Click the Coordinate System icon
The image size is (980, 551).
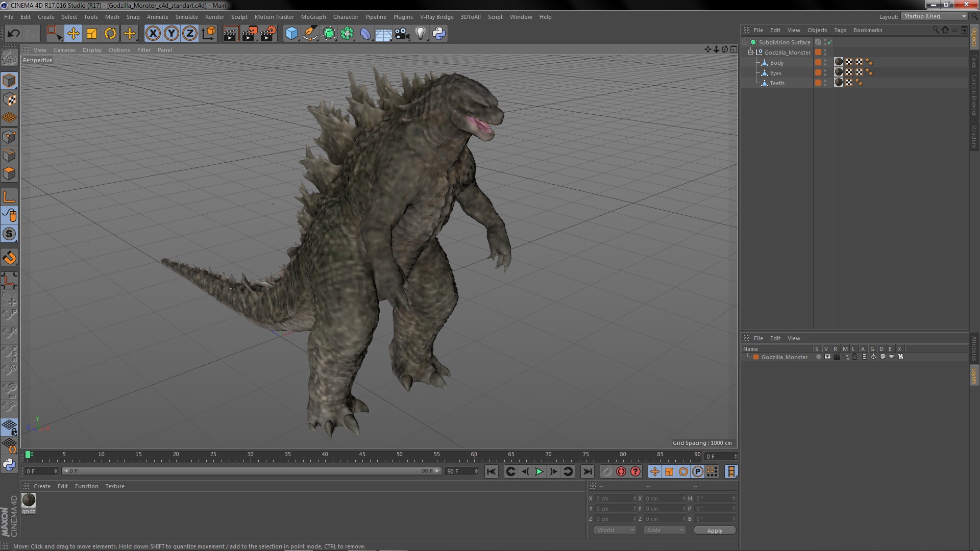[209, 34]
